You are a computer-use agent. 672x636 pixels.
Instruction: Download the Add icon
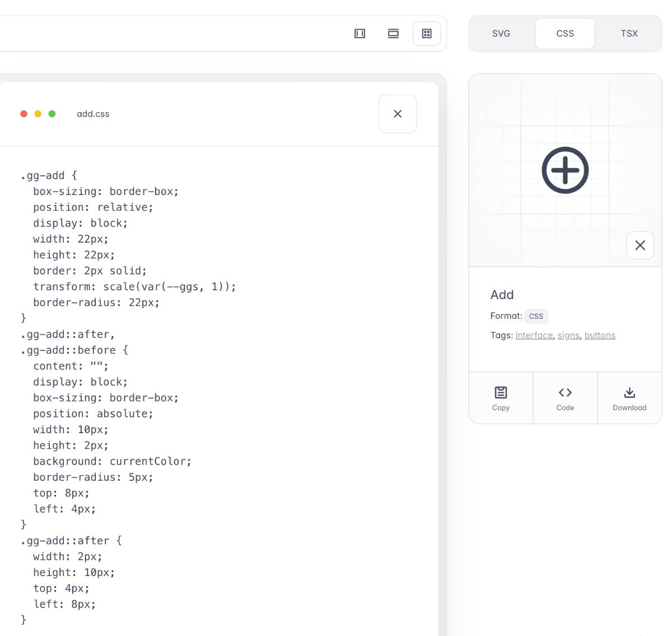[629, 398]
